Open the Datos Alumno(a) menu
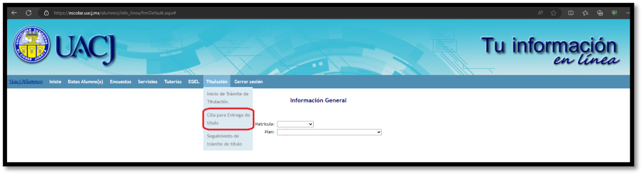644x176 pixels. pos(85,82)
